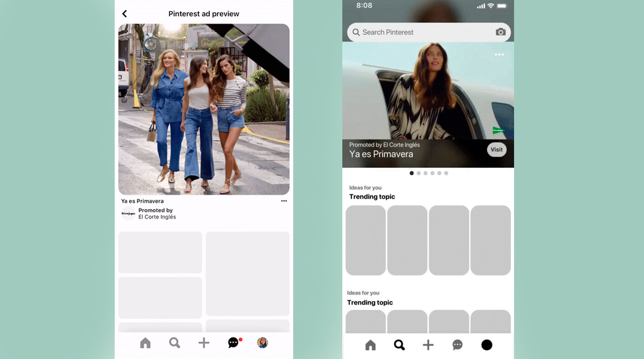Image resolution: width=644 pixels, height=359 pixels.
Task: Go back using the arrow on Pinterest ad preview
Action: coord(124,13)
